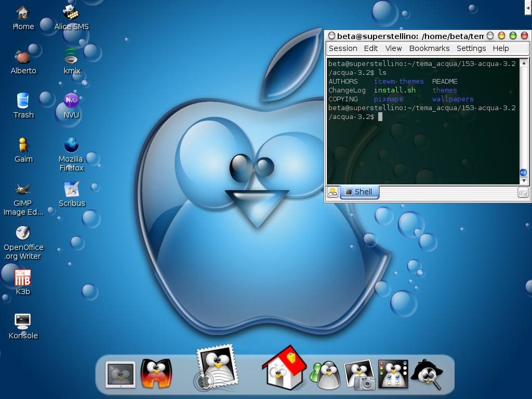Open the penguin home house dock icon
532x399 pixels.
coord(283,368)
